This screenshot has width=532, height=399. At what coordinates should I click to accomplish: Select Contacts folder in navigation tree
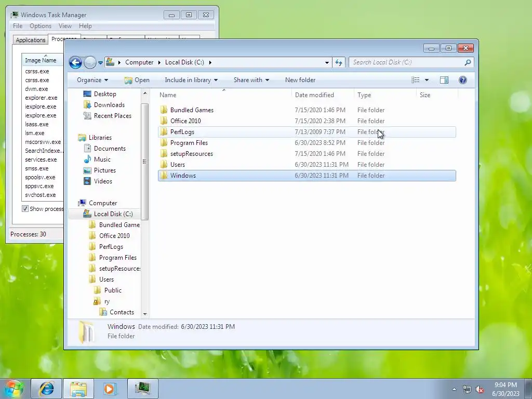tap(122, 312)
